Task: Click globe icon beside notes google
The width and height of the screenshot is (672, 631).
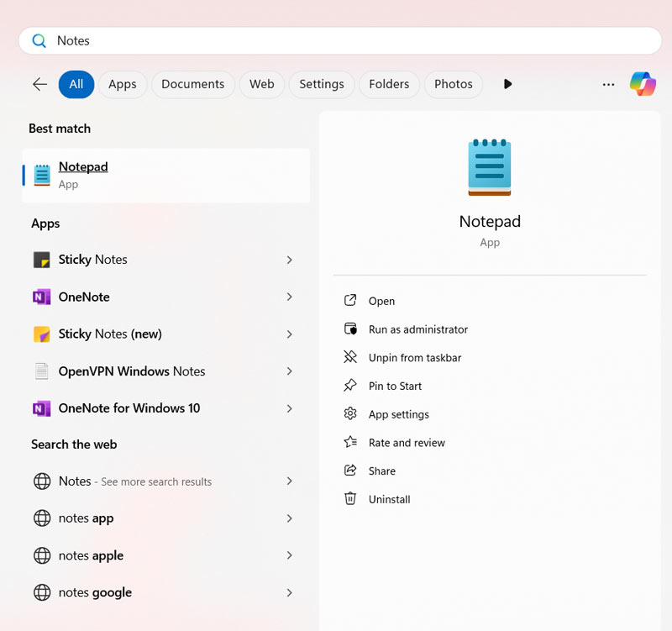Action: click(42, 592)
